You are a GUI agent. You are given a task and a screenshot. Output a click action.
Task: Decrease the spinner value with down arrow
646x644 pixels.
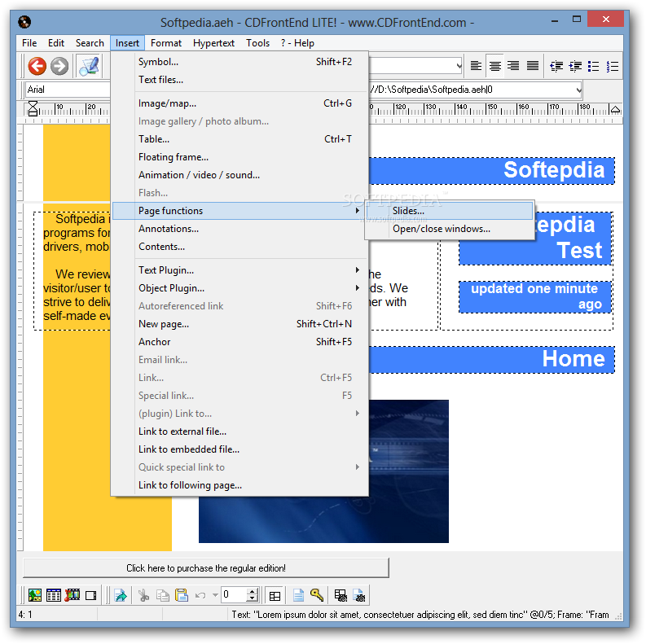point(253,598)
